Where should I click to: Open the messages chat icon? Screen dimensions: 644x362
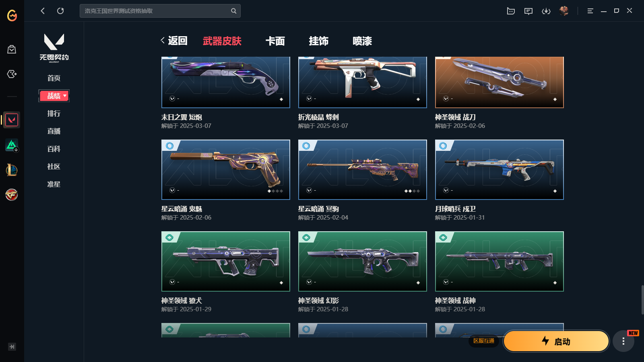pyautogui.click(x=528, y=11)
